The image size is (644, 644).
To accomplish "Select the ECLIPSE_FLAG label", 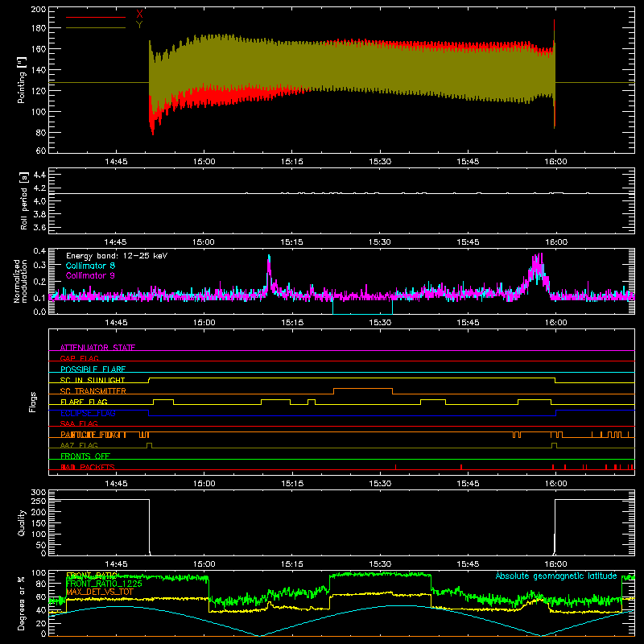I will 88,413.
